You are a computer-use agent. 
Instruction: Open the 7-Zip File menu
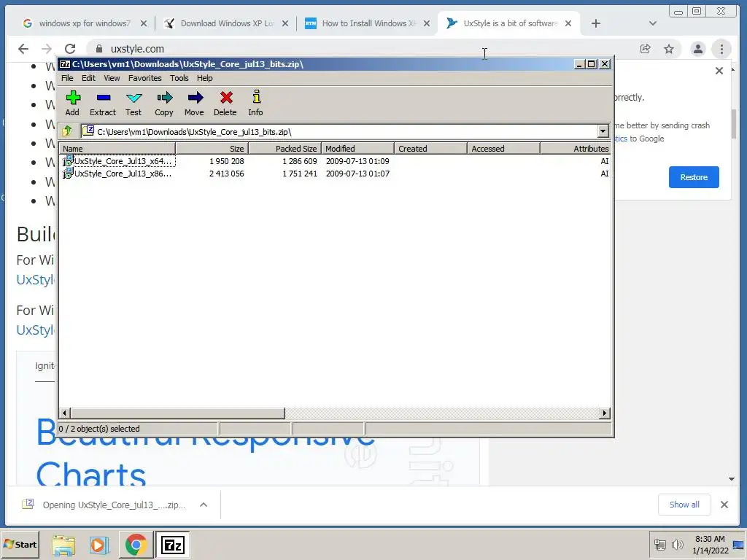67,78
